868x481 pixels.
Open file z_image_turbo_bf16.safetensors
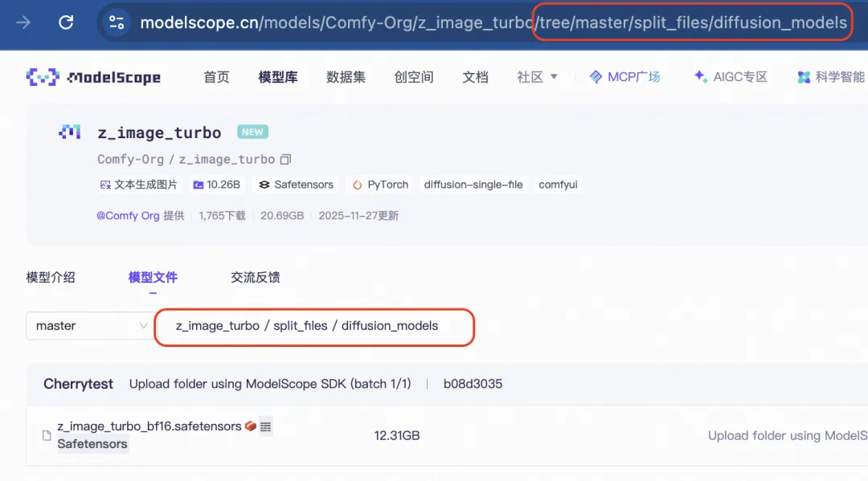(x=149, y=426)
